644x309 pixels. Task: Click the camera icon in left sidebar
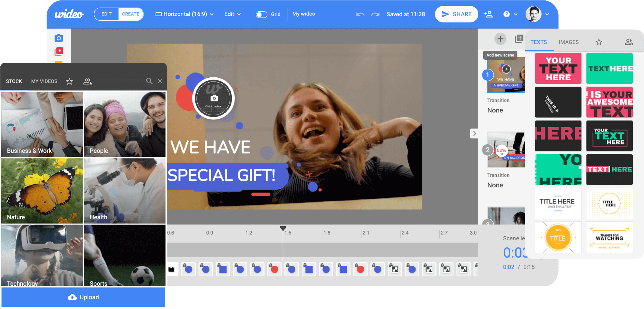tap(59, 38)
